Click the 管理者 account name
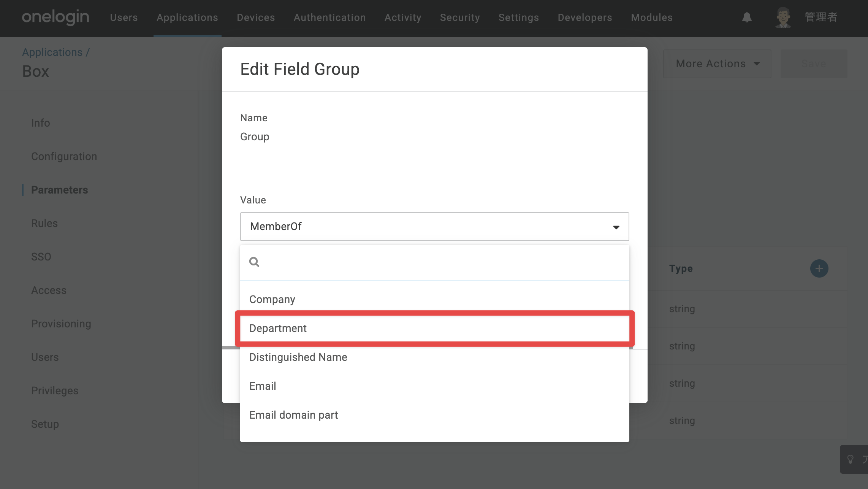The image size is (868, 489). click(x=821, y=17)
